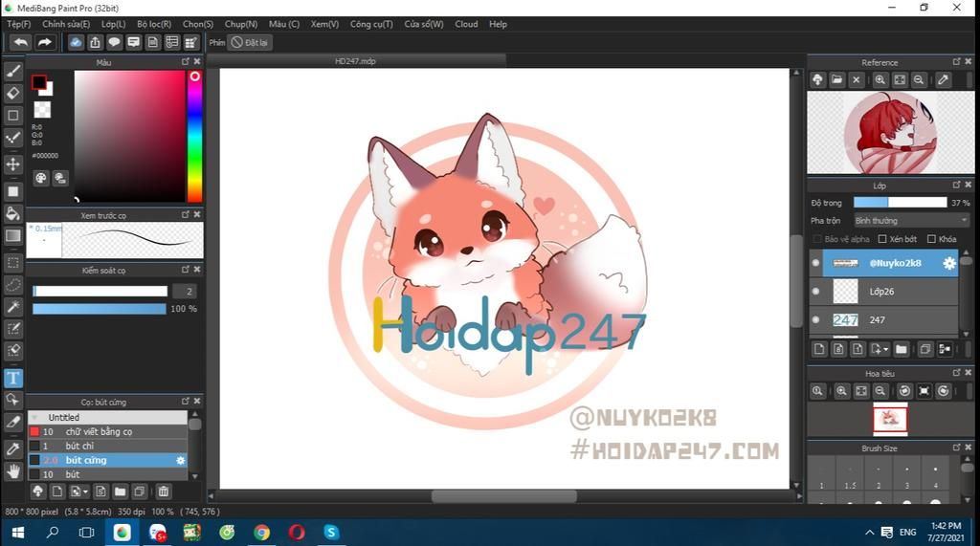This screenshot has width=980, height=546.
Task: Enable the Bảo vệ alpha checkbox
Action: click(x=817, y=239)
